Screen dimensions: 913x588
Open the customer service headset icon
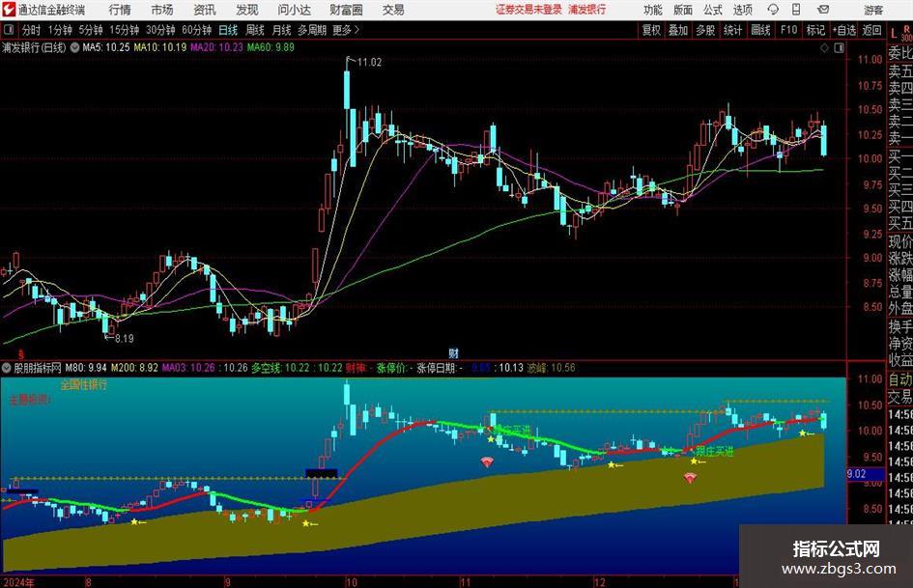point(773,10)
